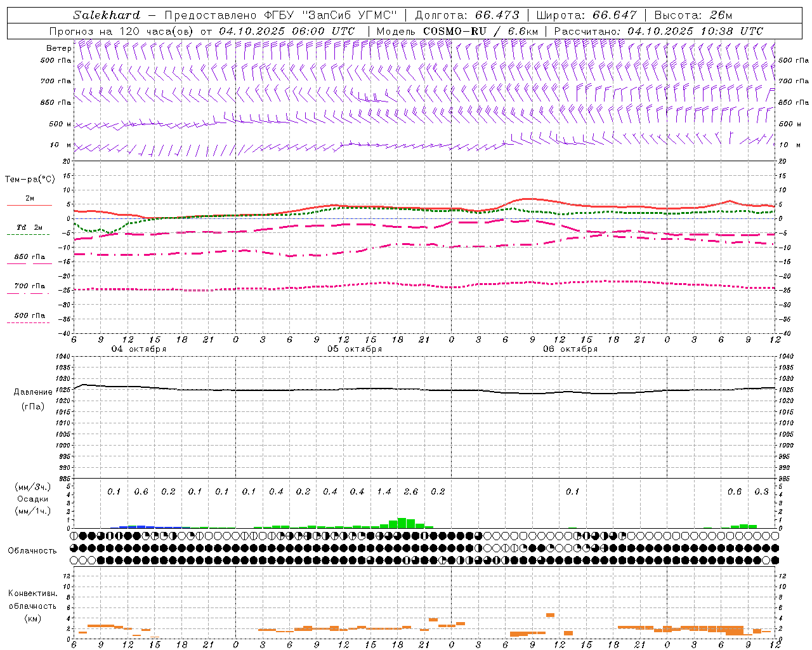Viewport: 812px width, 650px height.
Task: Click the 'Прогноз на 120 часа(ов)' forecast text
Action: click(122, 31)
